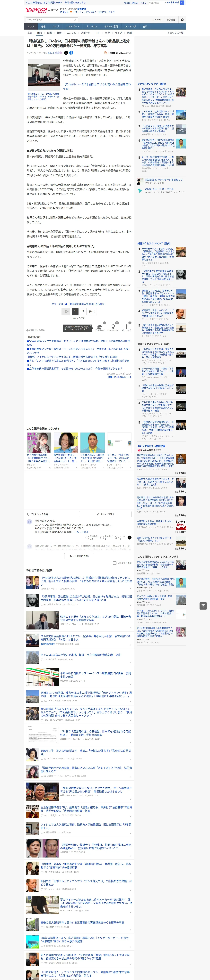This screenshot has width=210, height=980.
Task: Click the blue top-right search button
Action: [x=182, y=3]
